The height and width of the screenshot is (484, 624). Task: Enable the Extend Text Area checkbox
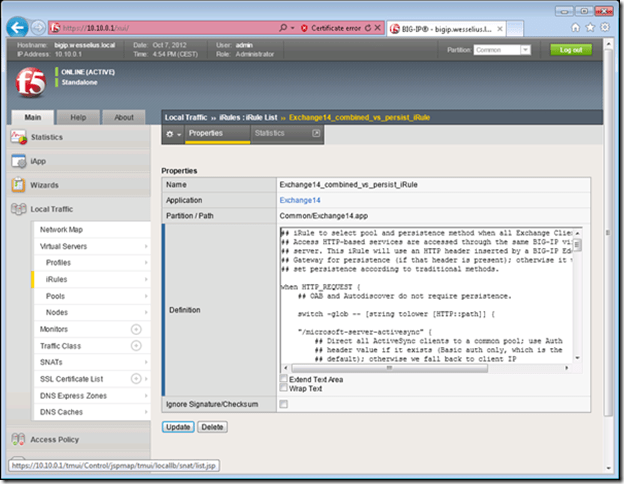284,380
